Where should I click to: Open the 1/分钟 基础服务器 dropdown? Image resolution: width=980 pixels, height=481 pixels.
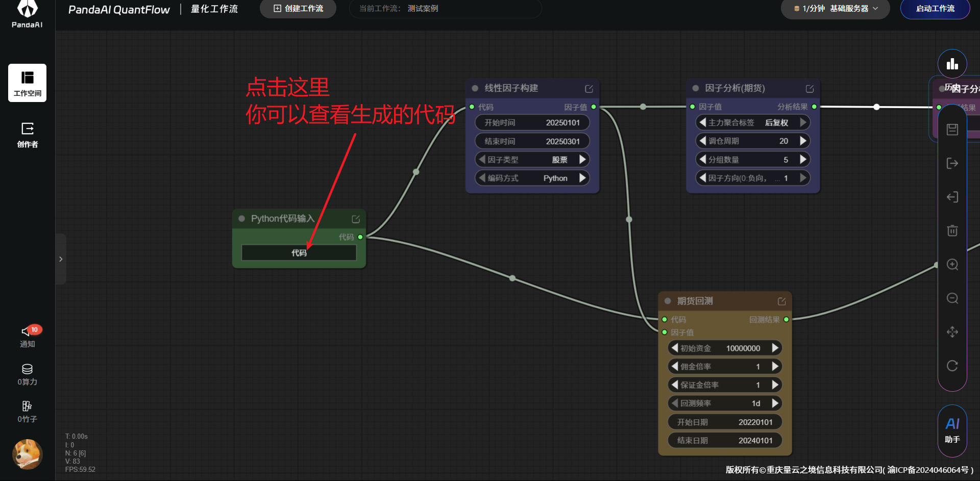[x=836, y=9]
